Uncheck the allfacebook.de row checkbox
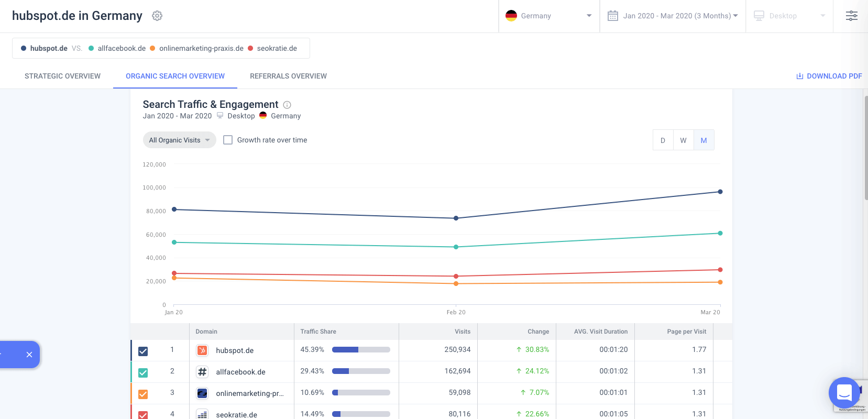The height and width of the screenshot is (419, 868). click(x=143, y=373)
